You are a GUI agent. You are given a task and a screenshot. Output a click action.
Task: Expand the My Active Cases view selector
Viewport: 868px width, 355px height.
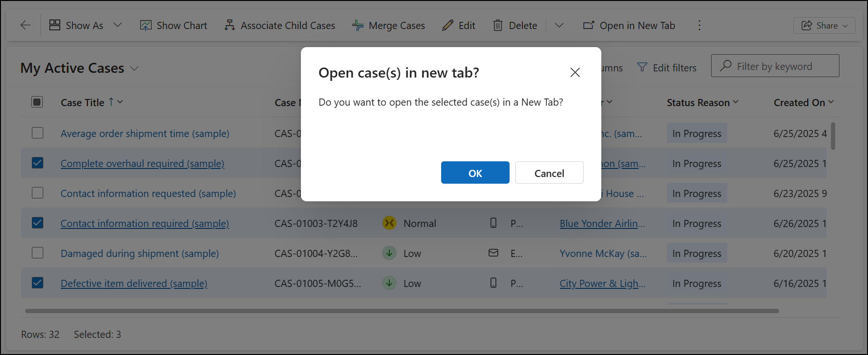pyautogui.click(x=135, y=69)
